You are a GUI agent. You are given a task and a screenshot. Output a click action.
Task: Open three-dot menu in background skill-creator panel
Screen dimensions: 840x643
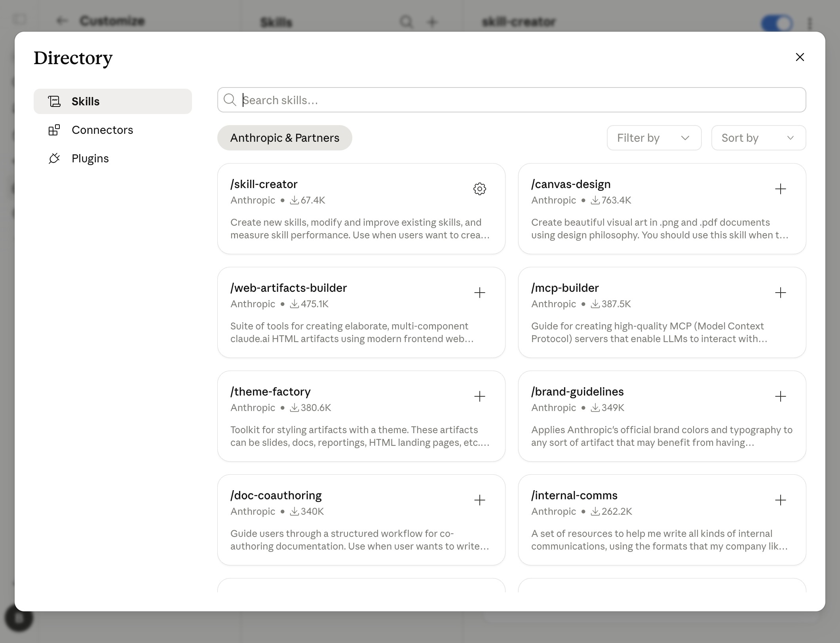click(810, 23)
